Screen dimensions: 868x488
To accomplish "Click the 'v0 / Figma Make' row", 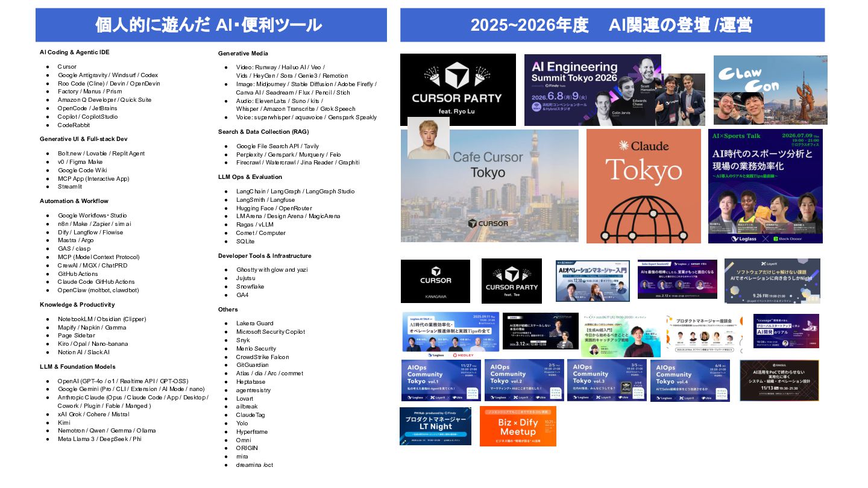I will coord(80,162).
